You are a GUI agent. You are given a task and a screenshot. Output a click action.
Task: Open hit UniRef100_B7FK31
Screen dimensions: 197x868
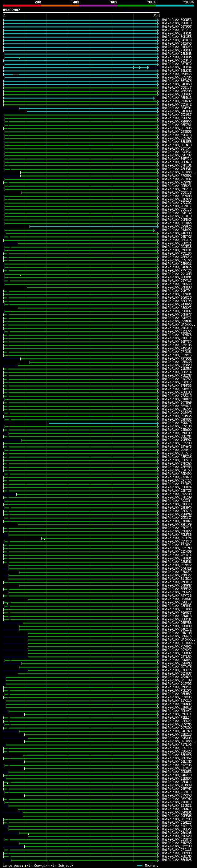point(176,33)
